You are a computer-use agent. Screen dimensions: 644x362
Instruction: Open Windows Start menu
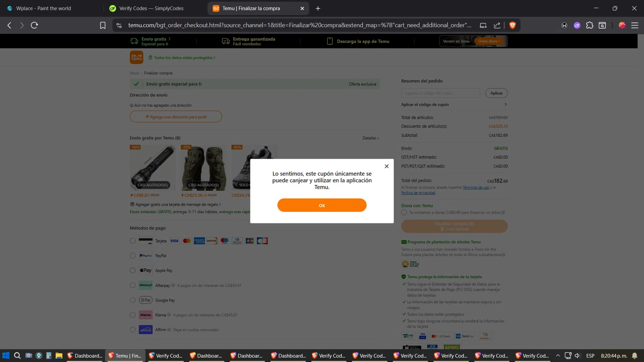6,356
